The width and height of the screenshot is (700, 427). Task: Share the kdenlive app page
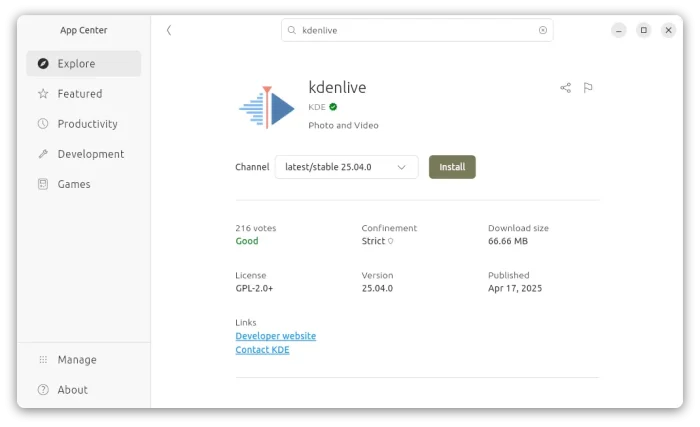click(566, 88)
